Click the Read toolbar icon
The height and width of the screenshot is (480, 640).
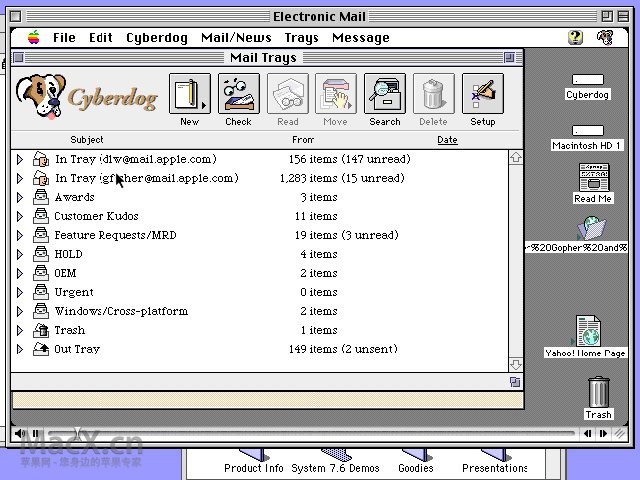click(288, 93)
